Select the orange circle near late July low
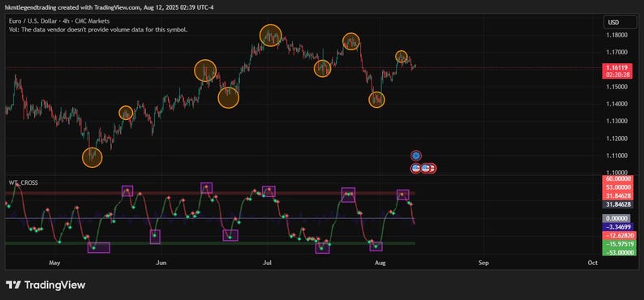The height and width of the screenshot is (300, 644). tap(376, 100)
